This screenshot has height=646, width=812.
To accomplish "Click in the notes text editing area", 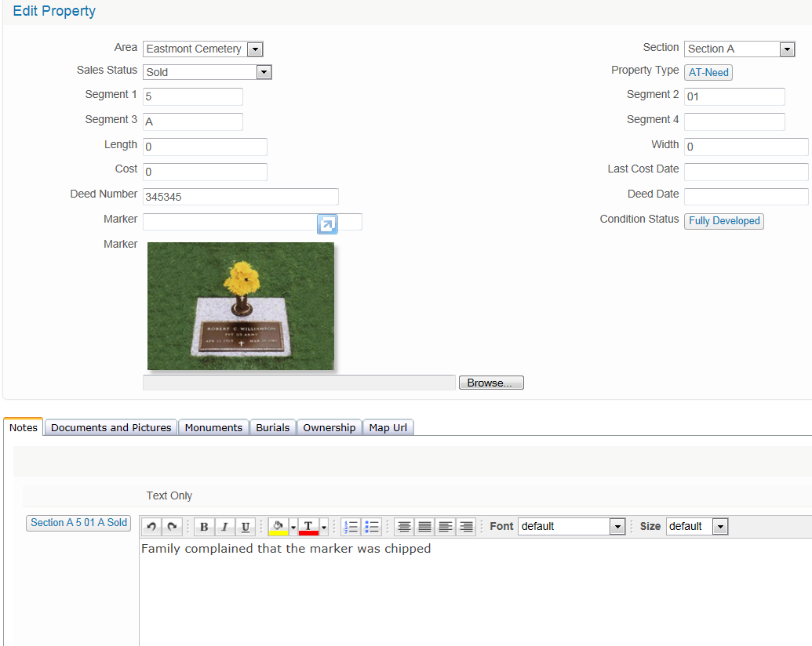I will coord(475,592).
